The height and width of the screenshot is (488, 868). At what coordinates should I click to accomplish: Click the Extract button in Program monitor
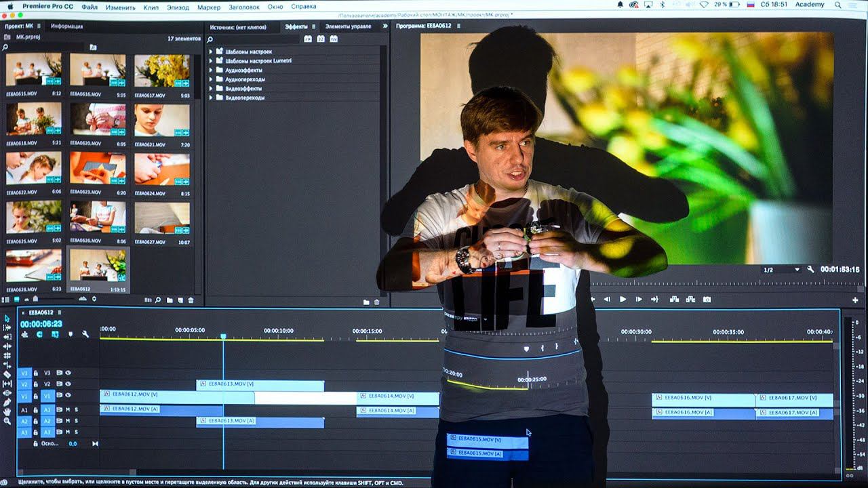690,299
